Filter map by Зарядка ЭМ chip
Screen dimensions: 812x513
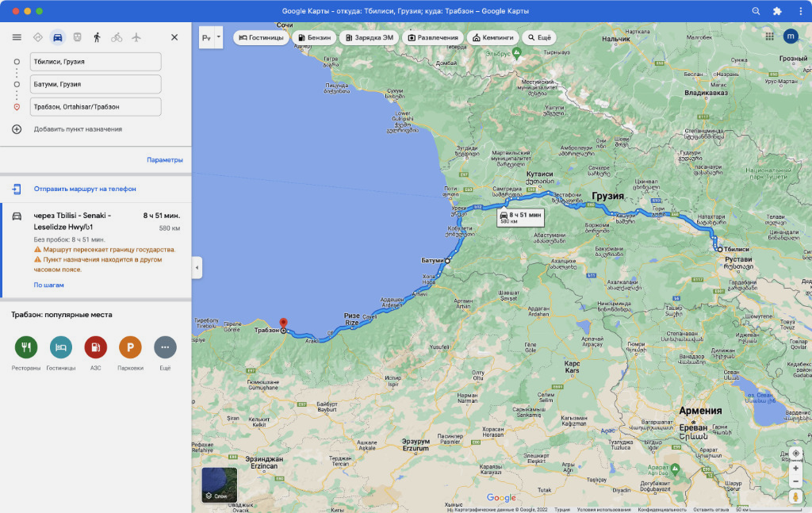point(370,37)
